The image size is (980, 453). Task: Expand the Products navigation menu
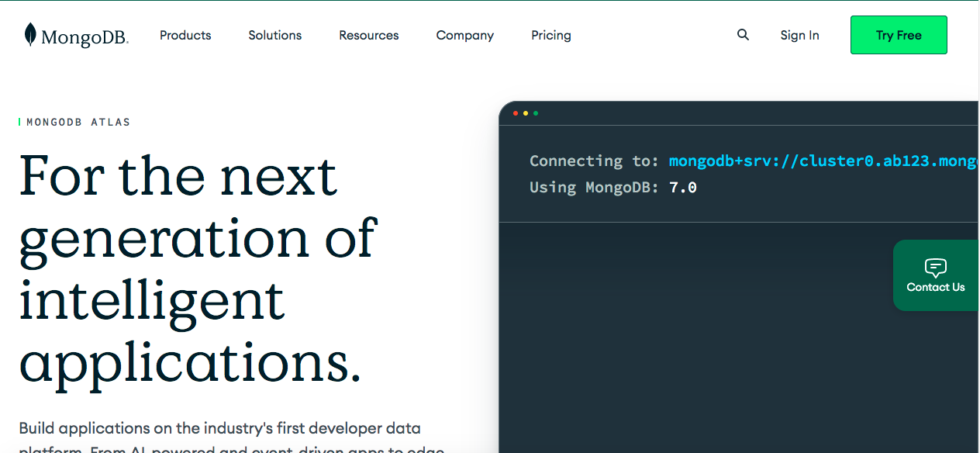[185, 35]
